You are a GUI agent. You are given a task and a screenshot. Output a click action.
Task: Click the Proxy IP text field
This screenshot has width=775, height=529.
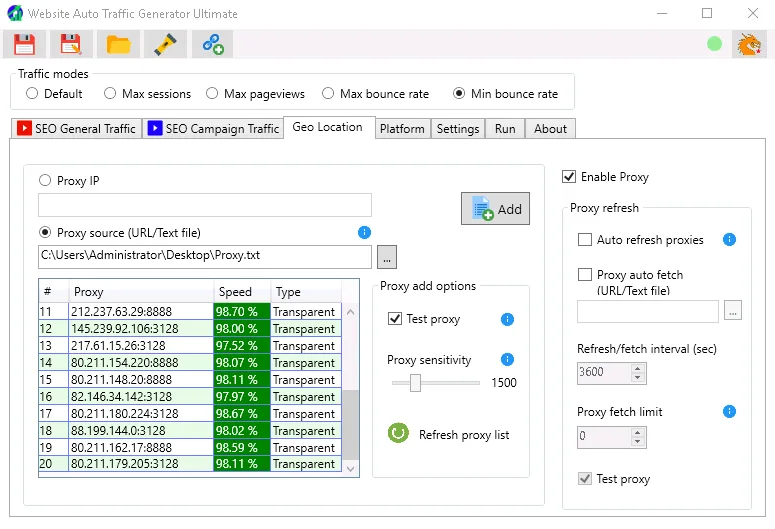[205, 205]
